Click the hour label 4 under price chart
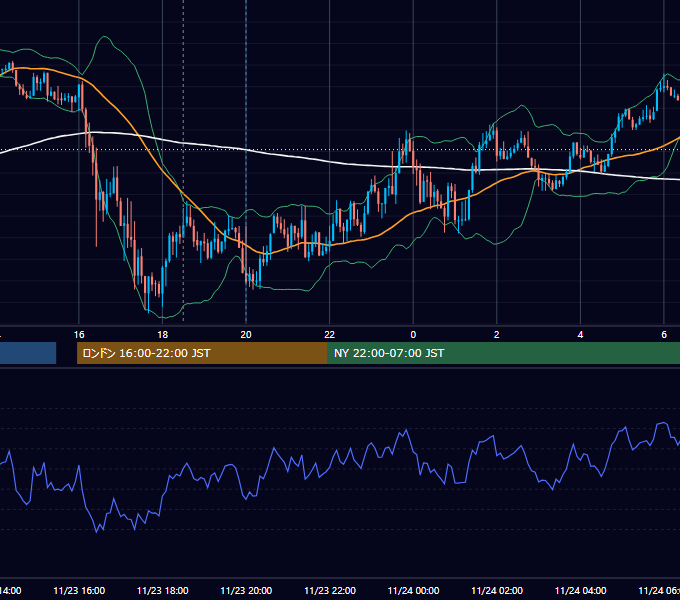Viewport: 680px width, 600px height. [580, 335]
